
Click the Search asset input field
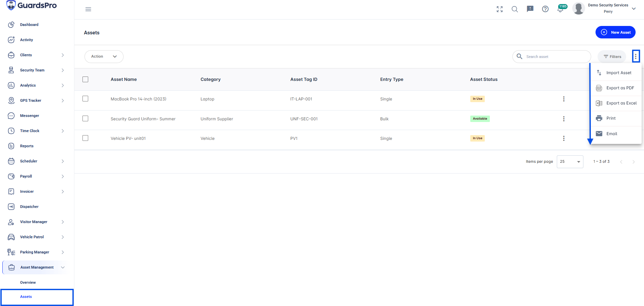[x=551, y=57]
